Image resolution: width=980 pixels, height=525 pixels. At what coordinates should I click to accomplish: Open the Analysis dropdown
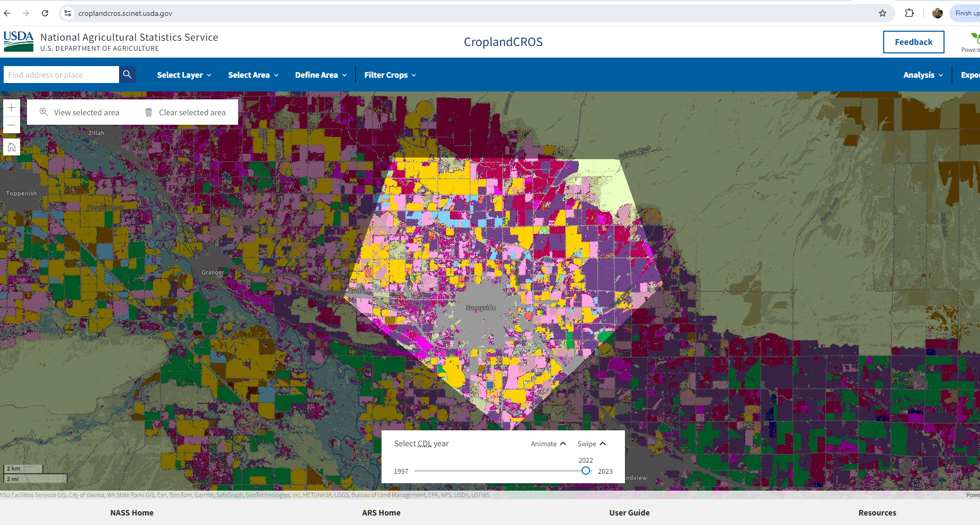coord(923,75)
